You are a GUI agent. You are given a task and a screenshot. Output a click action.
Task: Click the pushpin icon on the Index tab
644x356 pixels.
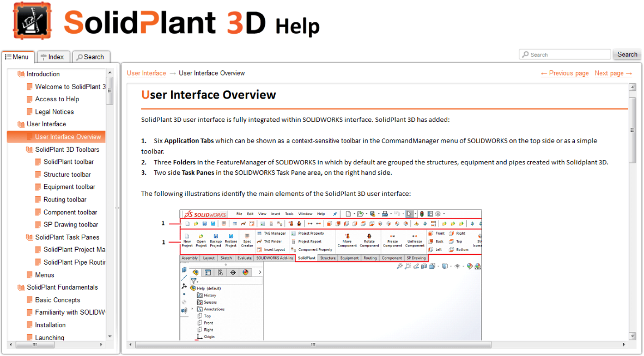(x=44, y=56)
